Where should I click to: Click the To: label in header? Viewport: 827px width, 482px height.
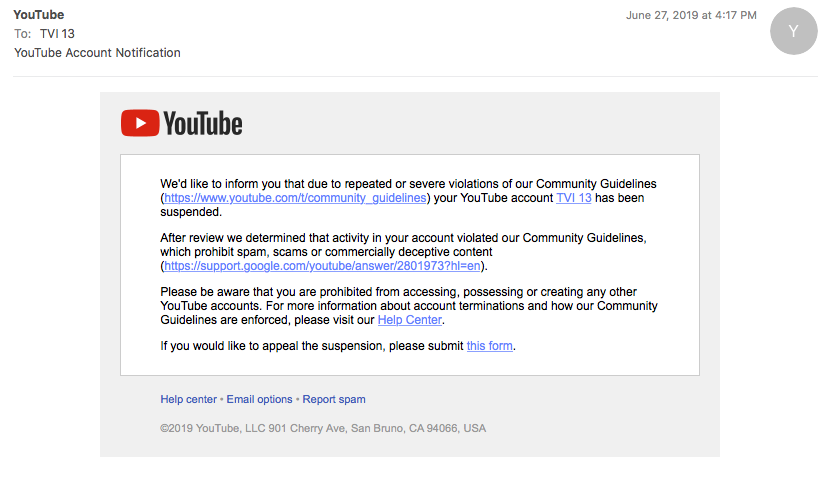coord(22,33)
